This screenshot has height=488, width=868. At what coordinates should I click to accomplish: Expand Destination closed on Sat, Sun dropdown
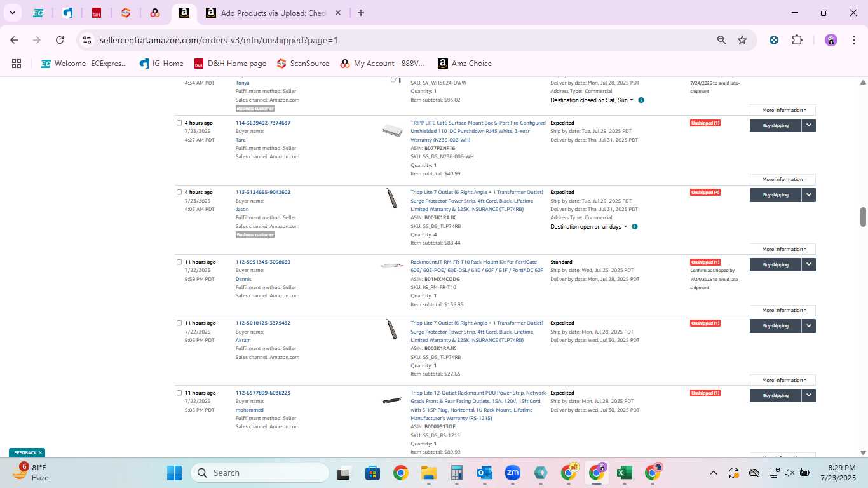tap(592, 100)
